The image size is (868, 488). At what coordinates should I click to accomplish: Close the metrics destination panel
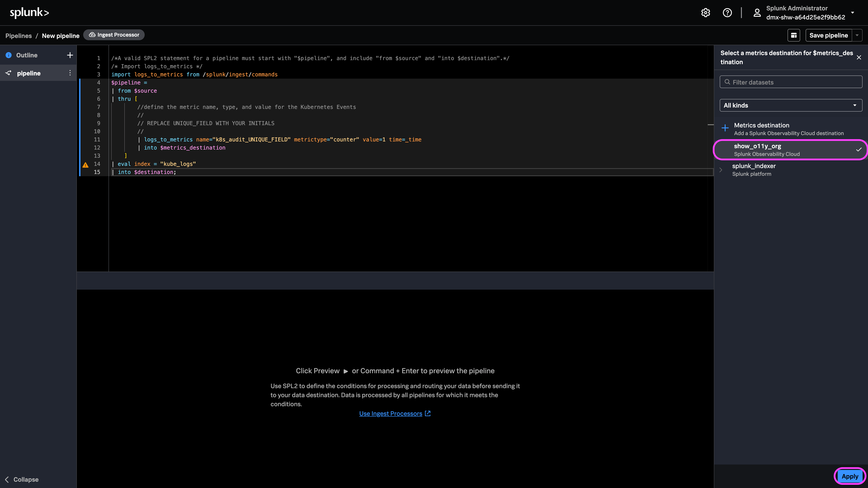point(859,58)
